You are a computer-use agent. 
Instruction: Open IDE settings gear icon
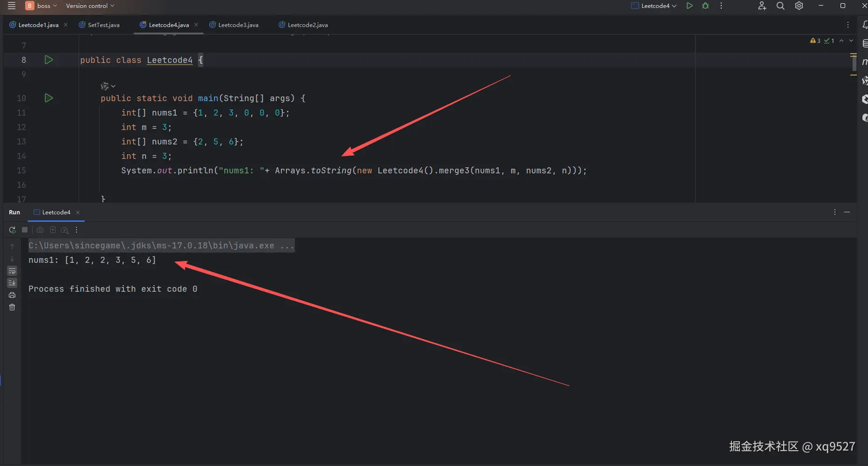click(x=799, y=6)
